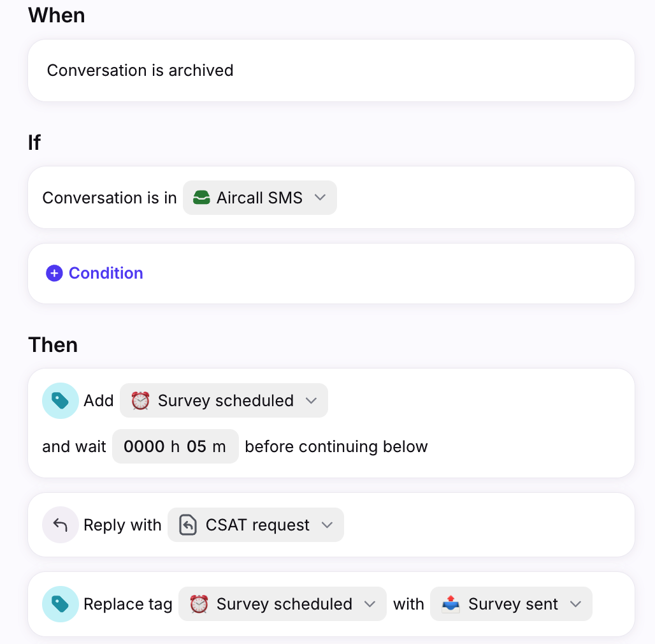This screenshot has width=655, height=644.
Task: Click the teal tag icon beside Add
Action: click(61, 401)
